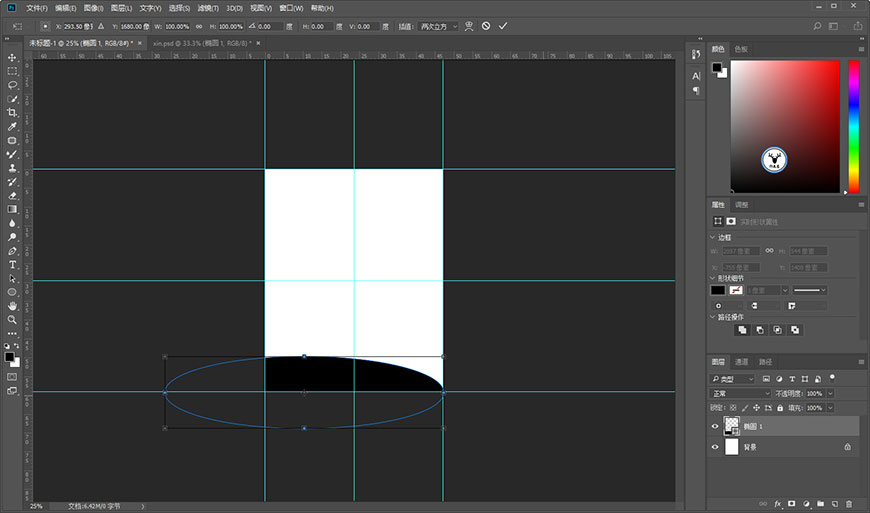The height and width of the screenshot is (513, 870).
Task: Select the Move tool
Action: point(12,58)
